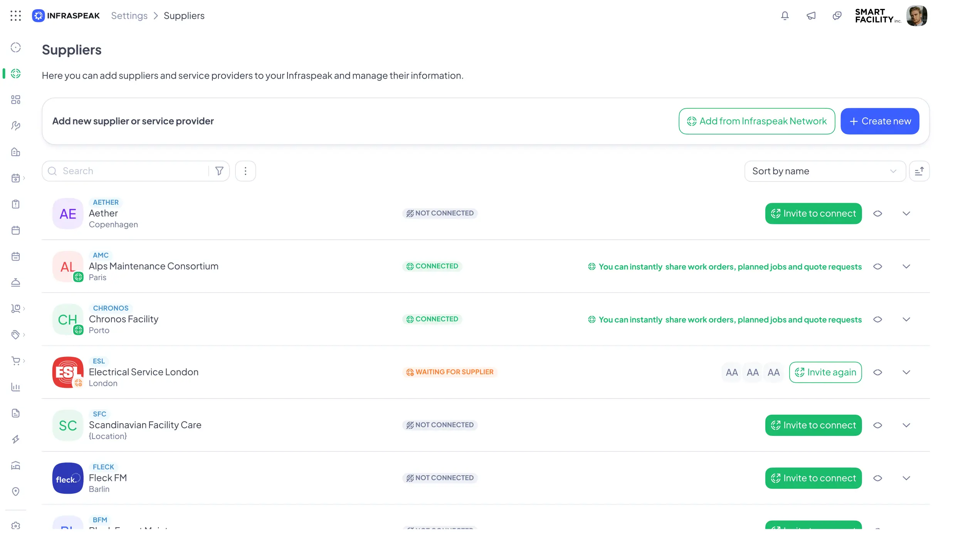Open the tags sidebar icon
Image resolution: width=958 pixels, height=560 pixels.
[16, 335]
